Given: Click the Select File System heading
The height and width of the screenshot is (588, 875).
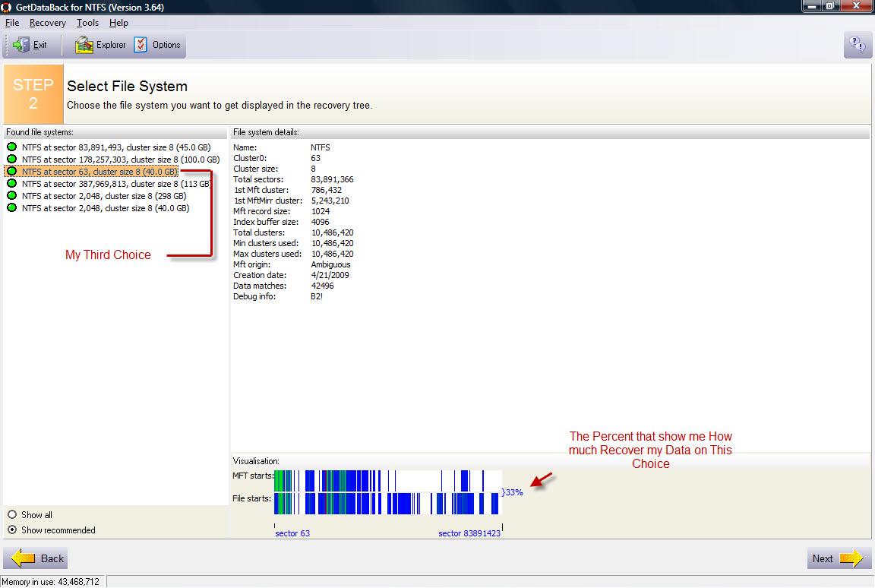Looking at the screenshot, I should pos(128,87).
